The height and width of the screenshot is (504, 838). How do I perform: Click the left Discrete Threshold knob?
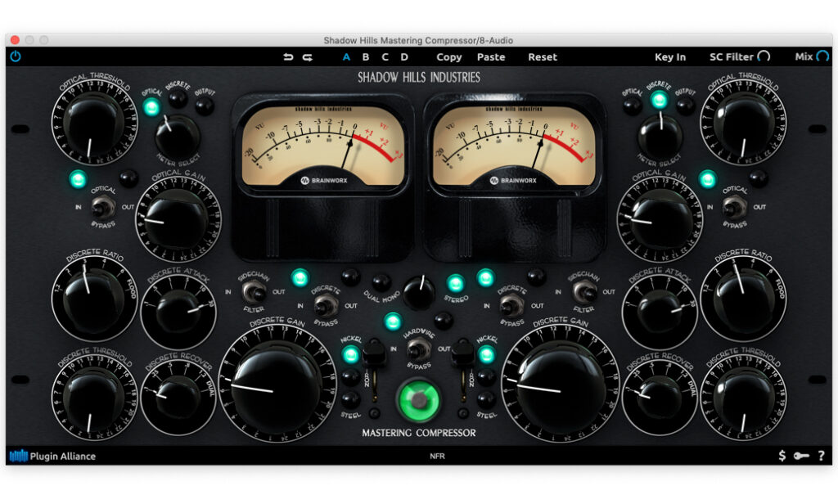[x=94, y=398]
